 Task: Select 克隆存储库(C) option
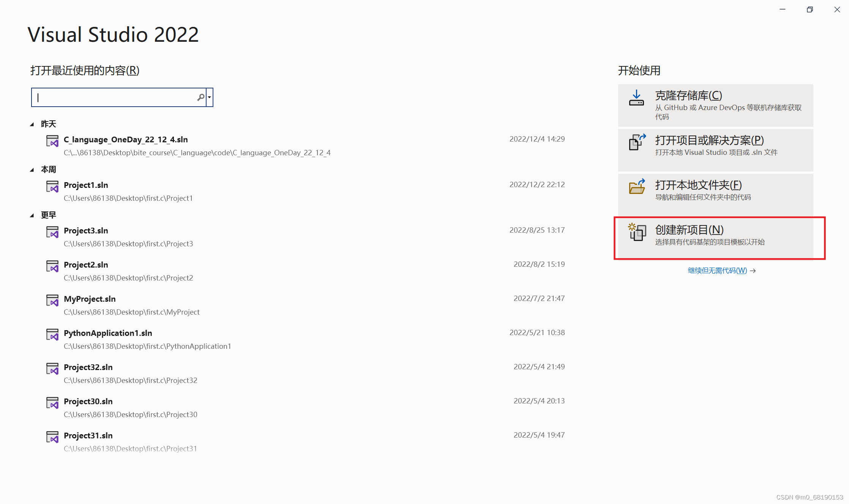click(x=716, y=106)
